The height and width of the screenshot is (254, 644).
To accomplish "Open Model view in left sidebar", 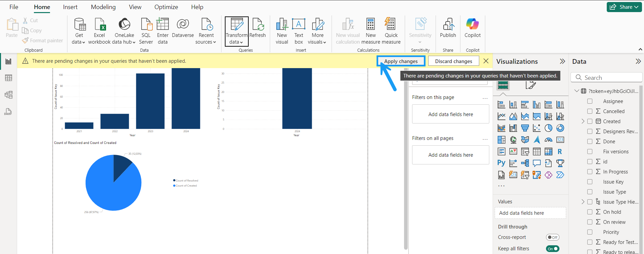I will (x=8, y=95).
